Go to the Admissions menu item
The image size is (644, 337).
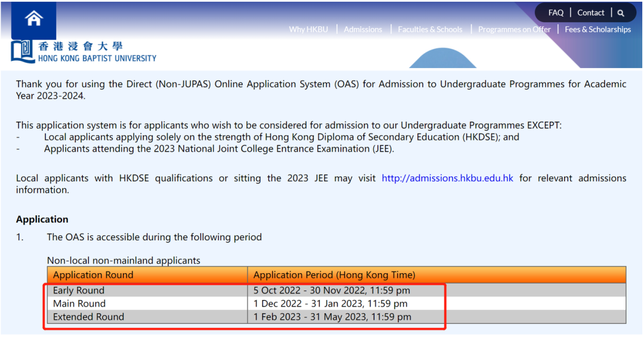pos(363,29)
